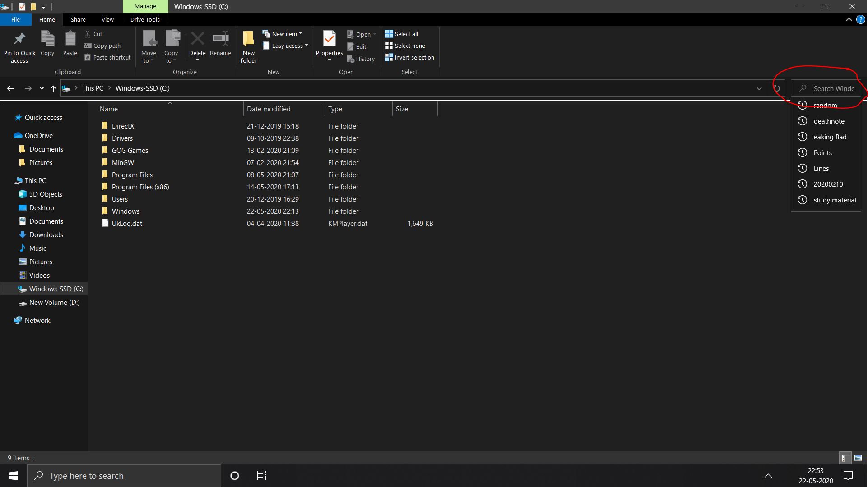Screen dimensions: 868x487
Task: Select Network in navigation pane
Action: pyautogui.click(x=37, y=320)
